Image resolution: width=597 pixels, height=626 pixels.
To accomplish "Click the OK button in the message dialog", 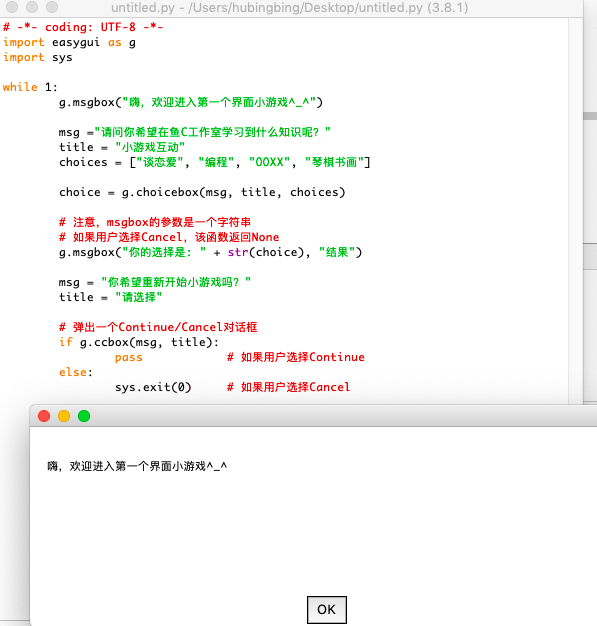I will (326, 609).
